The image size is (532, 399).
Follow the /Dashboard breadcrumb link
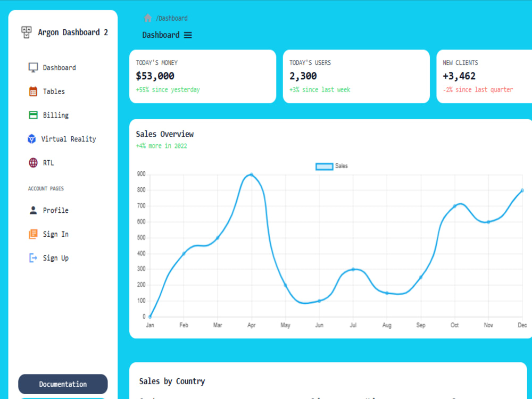[x=170, y=18]
